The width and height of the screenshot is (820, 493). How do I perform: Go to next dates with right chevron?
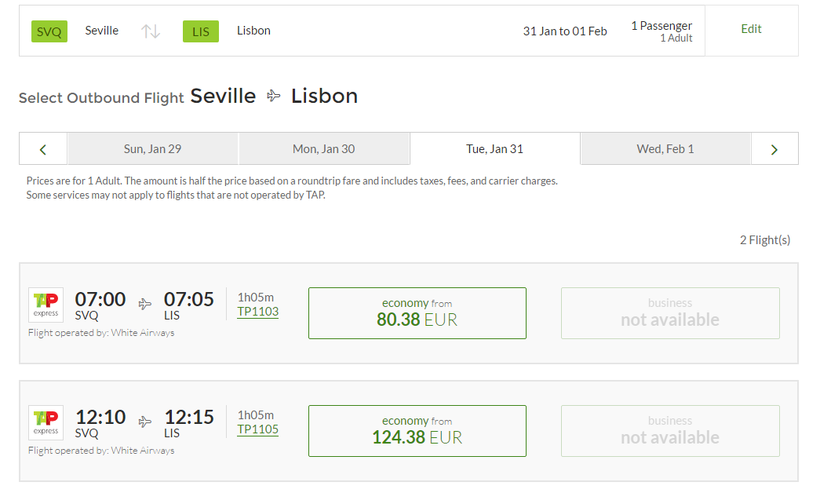click(774, 149)
